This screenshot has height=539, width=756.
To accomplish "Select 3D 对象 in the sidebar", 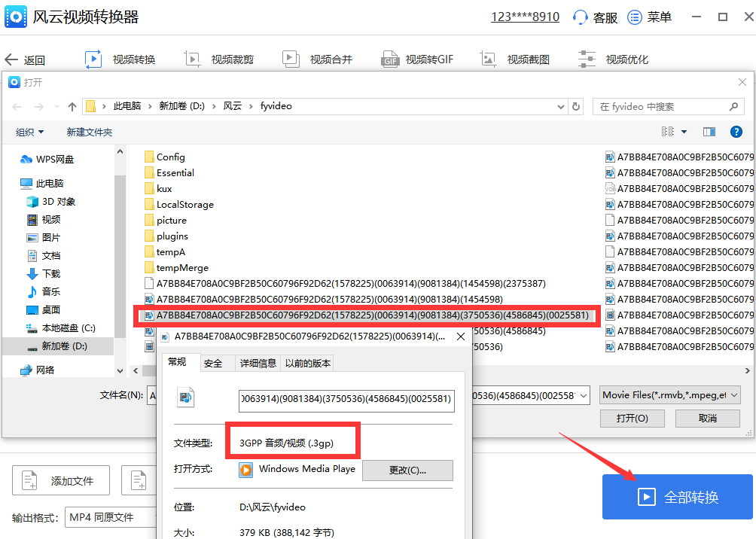I will (50, 202).
